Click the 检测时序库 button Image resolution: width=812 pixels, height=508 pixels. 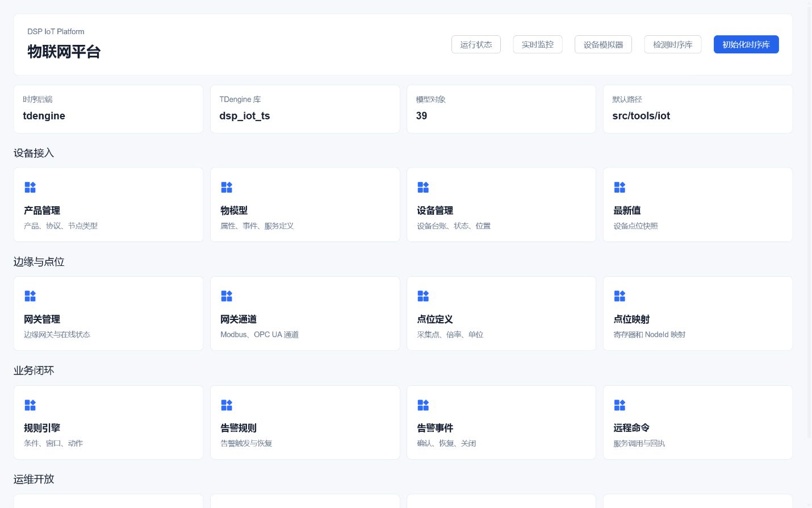pyautogui.click(x=672, y=44)
